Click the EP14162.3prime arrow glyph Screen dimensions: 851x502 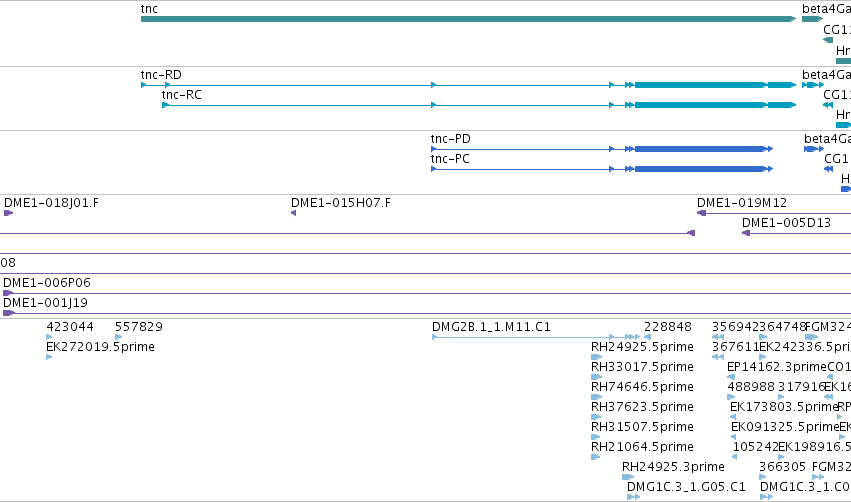731,377
